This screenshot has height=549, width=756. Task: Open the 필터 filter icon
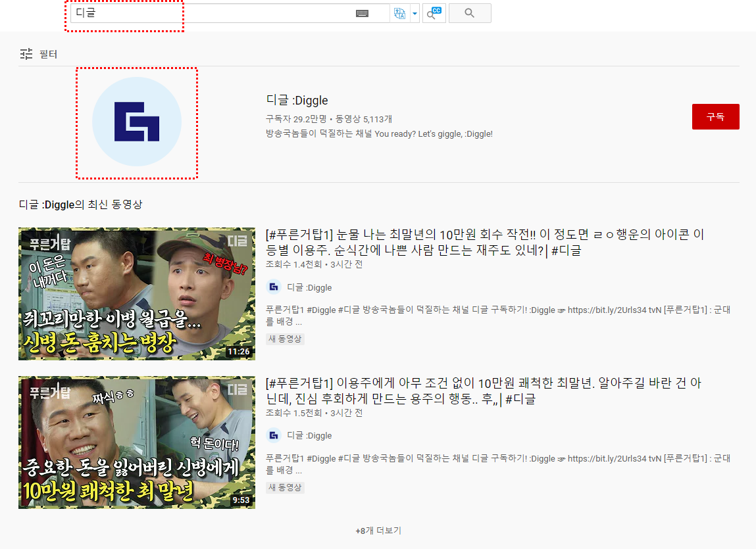click(26, 54)
